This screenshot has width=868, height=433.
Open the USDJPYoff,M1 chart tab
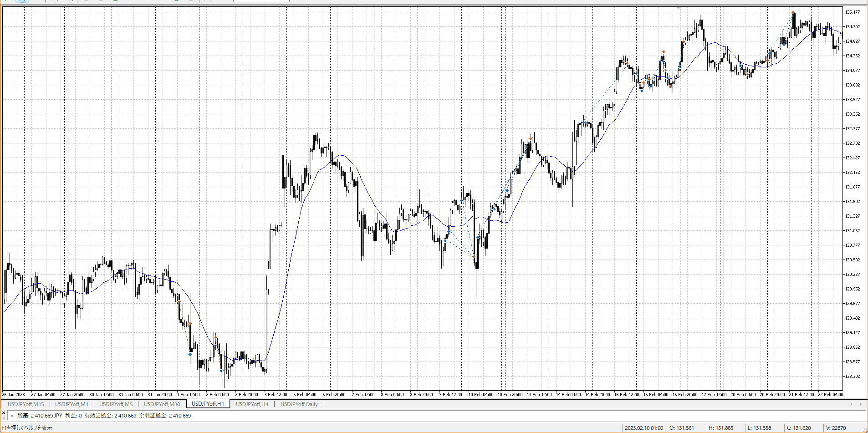pos(71,404)
